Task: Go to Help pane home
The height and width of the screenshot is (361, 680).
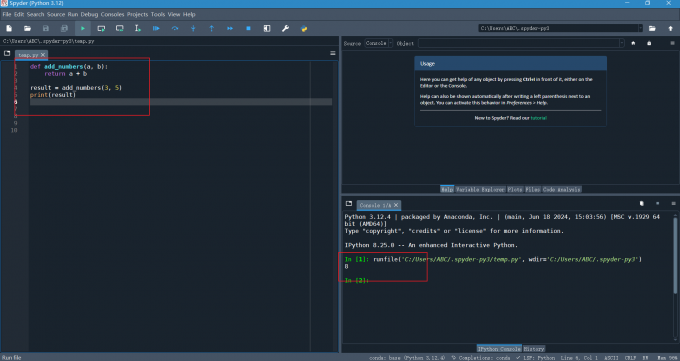Action: pos(633,43)
